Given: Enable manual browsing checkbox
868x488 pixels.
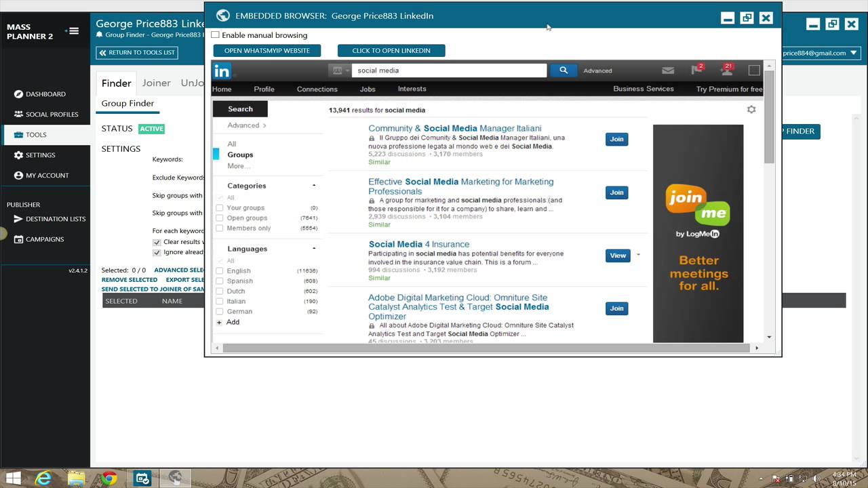Looking at the screenshot, I should [215, 35].
